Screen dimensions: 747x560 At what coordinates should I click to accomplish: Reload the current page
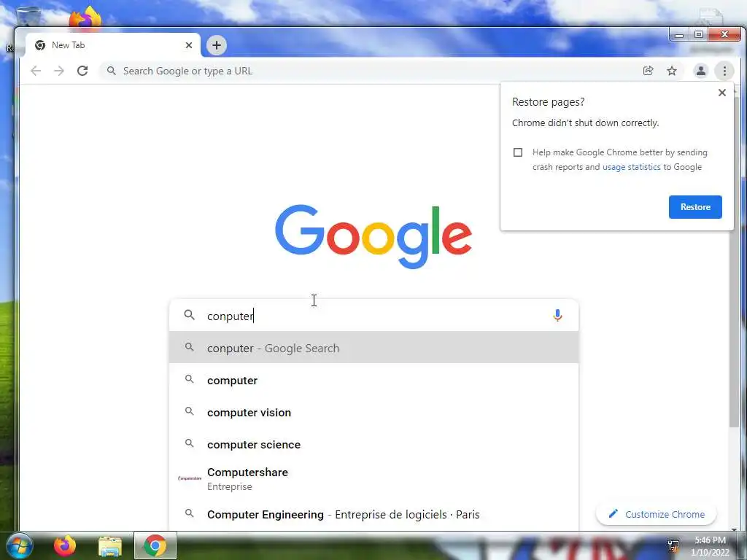[82, 71]
